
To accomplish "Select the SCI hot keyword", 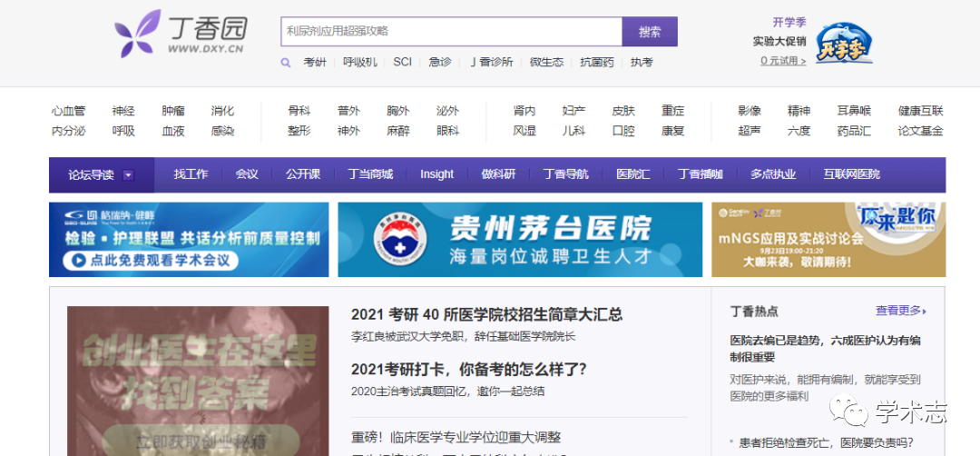I will 403,63.
